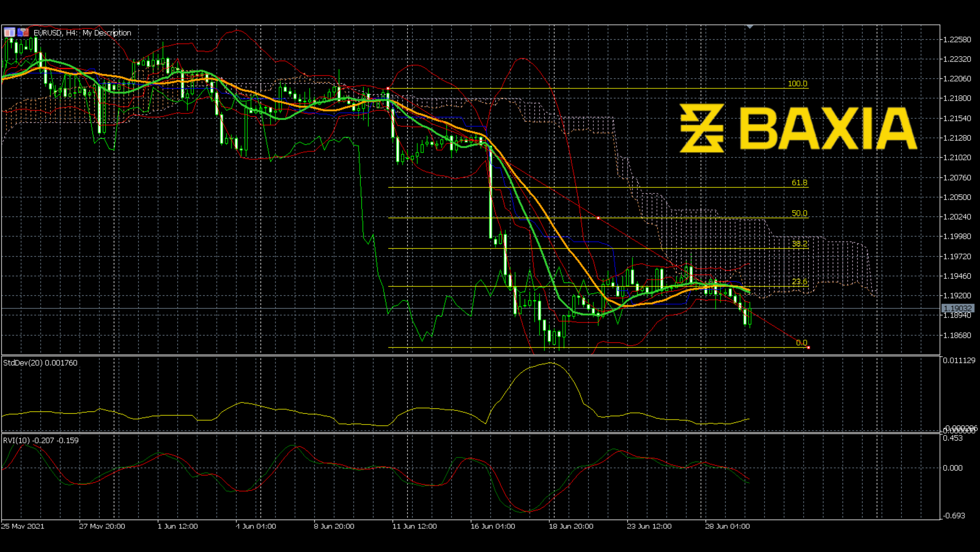Image resolution: width=980 pixels, height=552 pixels.
Task: Click price scale value 1.22320
Action: (x=957, y=59)
